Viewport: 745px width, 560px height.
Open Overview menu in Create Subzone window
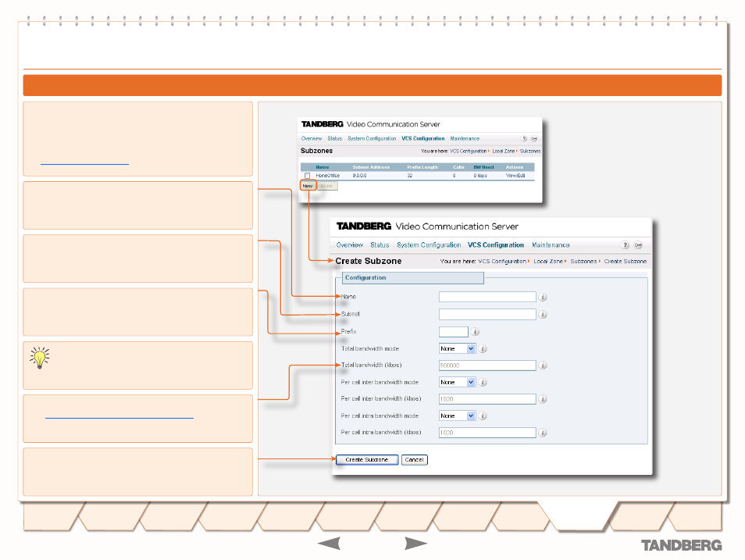(349, 245)
